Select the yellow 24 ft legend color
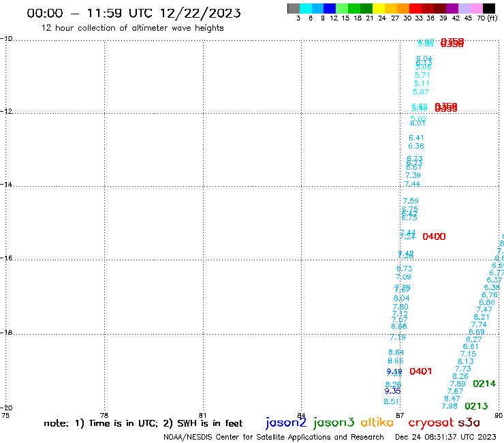The width and height of the screenshot is (504, 443). pos(379,8)
